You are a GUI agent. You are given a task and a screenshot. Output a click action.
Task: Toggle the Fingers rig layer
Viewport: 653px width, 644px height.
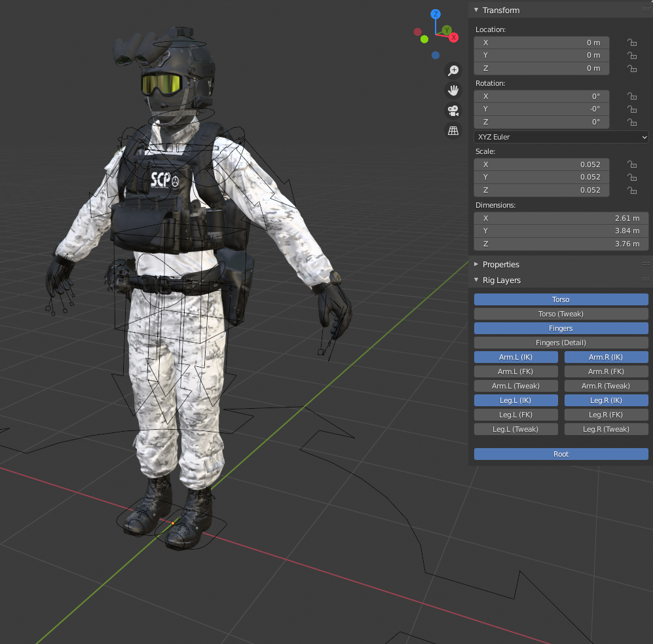point(561,328)
